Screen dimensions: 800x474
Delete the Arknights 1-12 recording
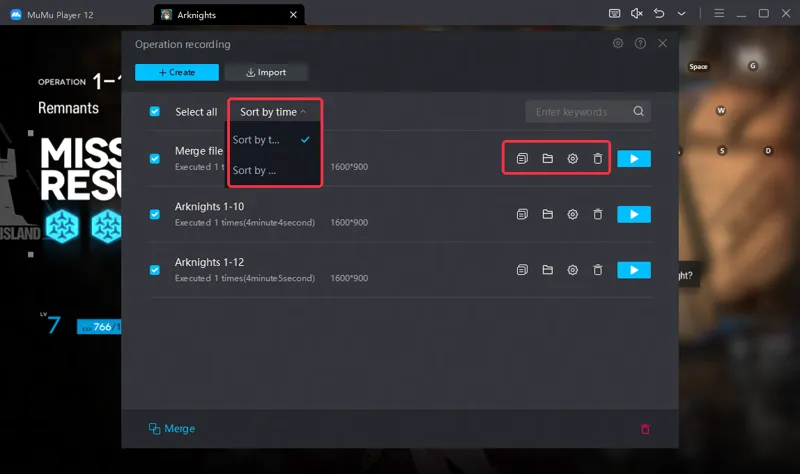pyautogui.click(x=597, y=270)
